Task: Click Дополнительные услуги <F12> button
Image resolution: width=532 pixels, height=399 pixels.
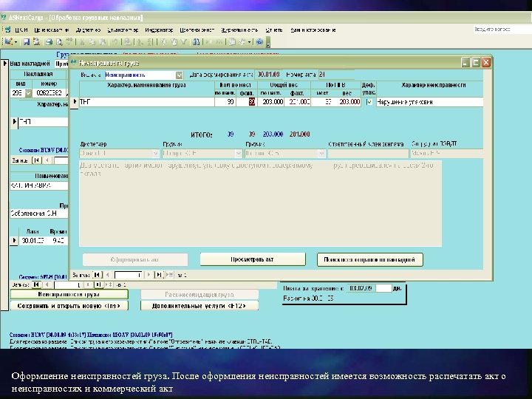Action: tap(199, 306)
